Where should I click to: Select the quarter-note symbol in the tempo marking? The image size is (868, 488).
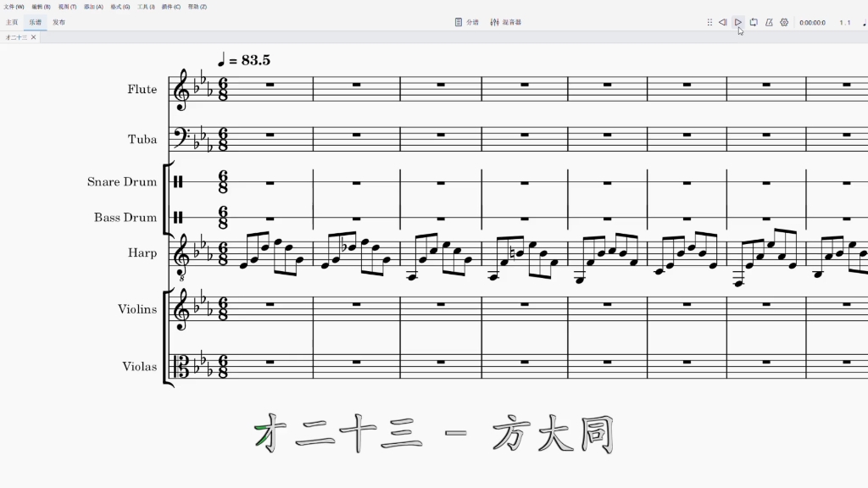coord(221,58)
